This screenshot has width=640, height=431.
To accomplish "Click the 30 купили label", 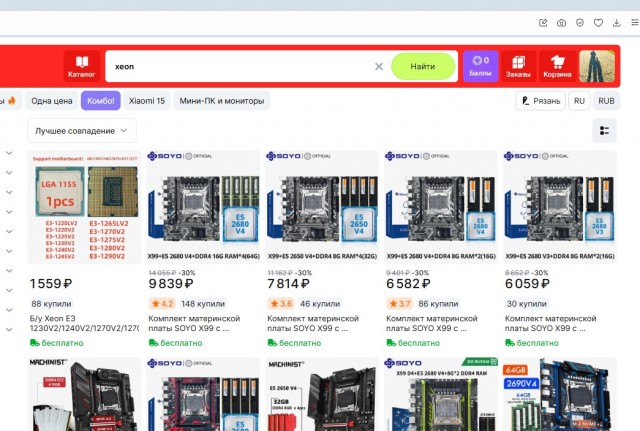I will [527, 304].
